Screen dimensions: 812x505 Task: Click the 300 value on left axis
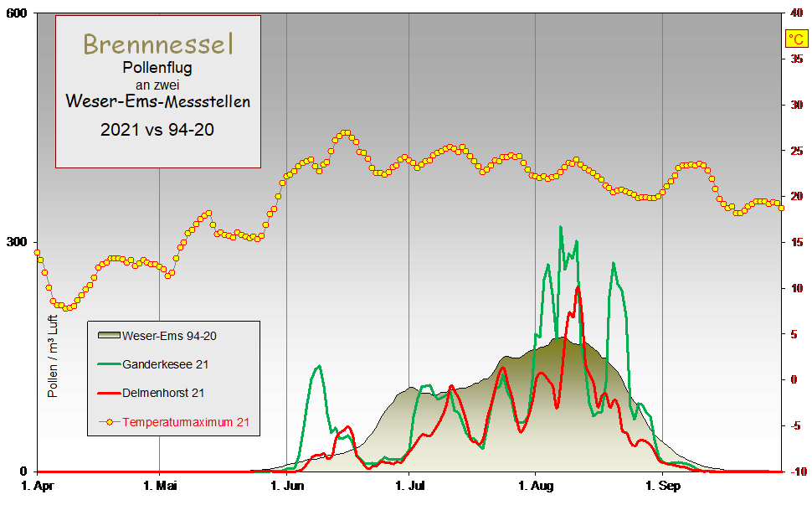[x=18, y=242]
